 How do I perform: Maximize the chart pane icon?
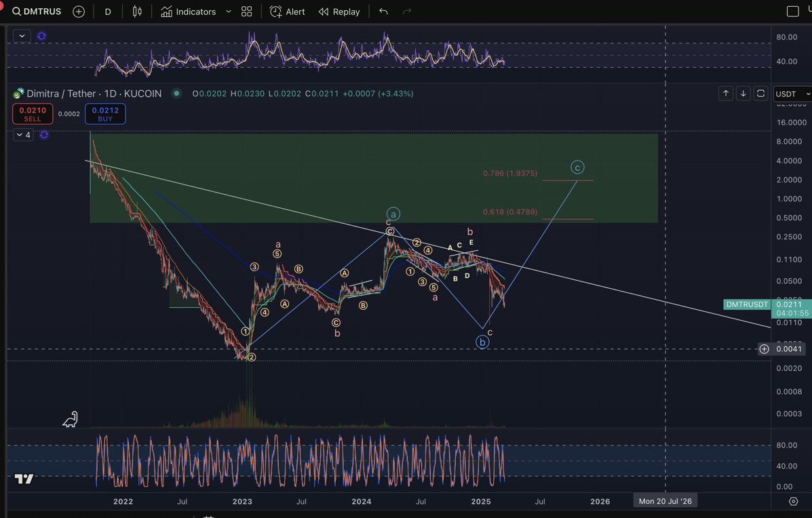pos(760,93)
